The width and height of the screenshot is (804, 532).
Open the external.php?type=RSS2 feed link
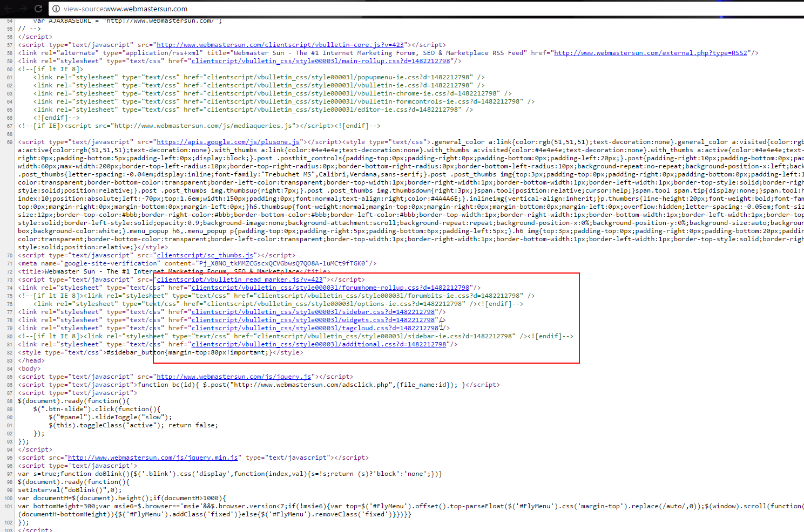tap(651, 53)
